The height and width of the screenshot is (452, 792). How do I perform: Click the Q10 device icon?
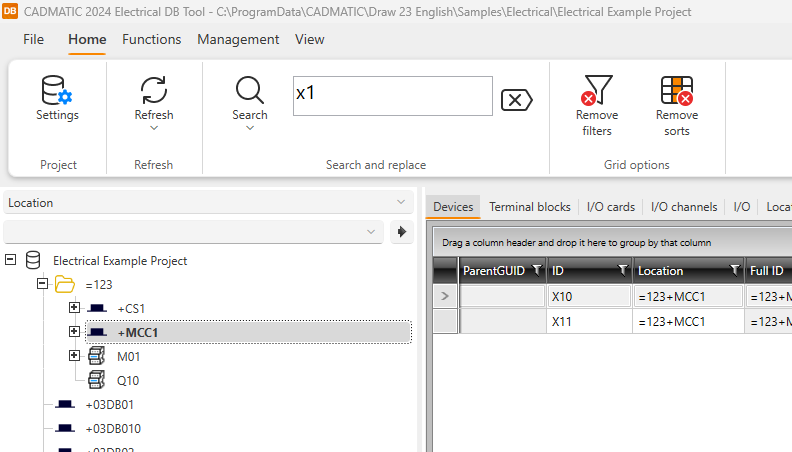tap(96, 379)
